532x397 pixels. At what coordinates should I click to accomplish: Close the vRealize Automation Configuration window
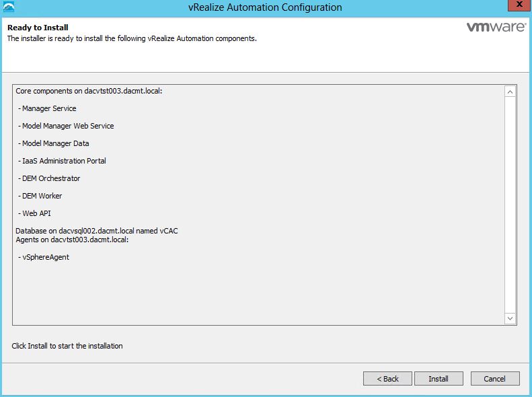(x=519, y=5)
